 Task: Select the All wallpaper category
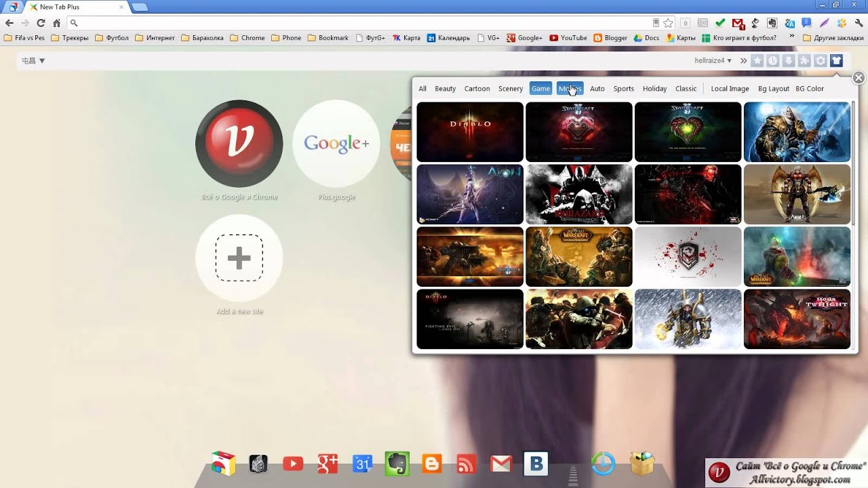pos(422,89)
